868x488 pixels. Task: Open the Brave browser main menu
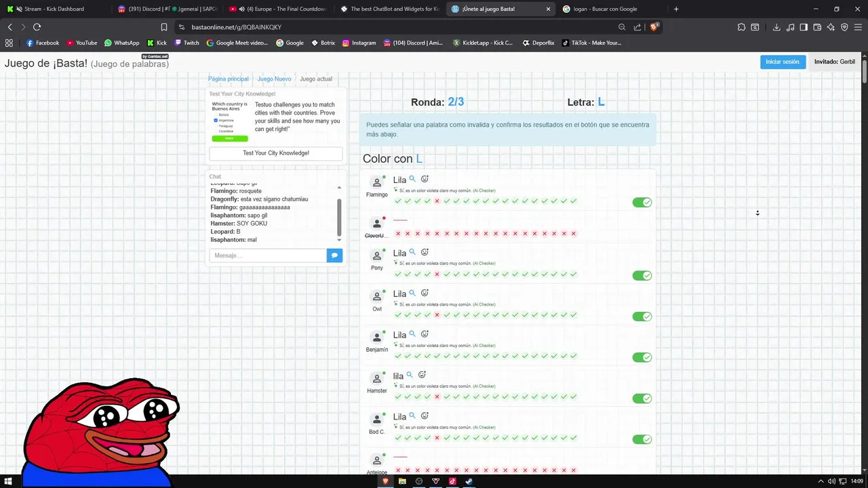858,27
